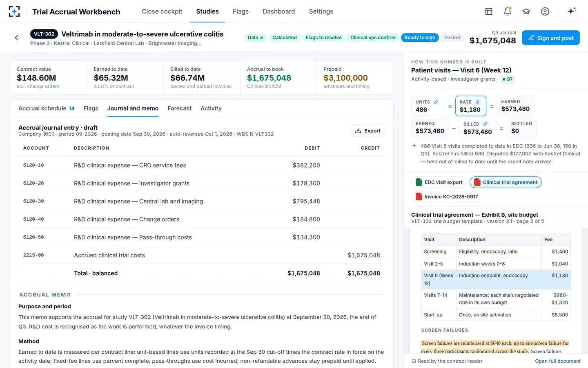Click the sparkle icon beside visit explanation
This screenshot has height=368, width=588.
coord(414,146)
